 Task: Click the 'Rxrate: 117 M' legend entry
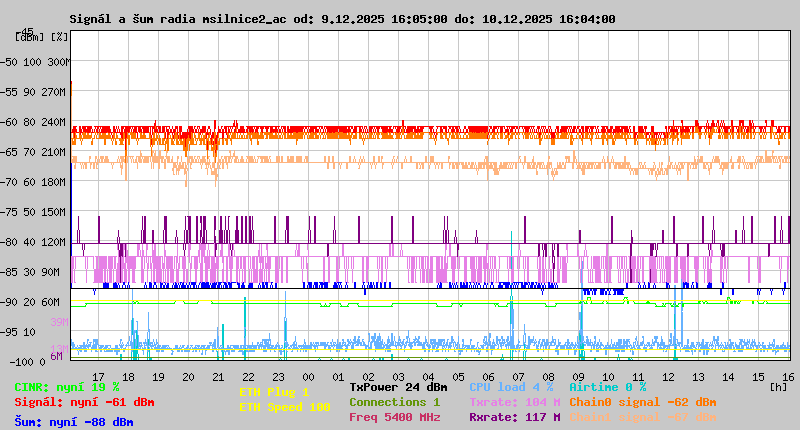pos(514,417)
